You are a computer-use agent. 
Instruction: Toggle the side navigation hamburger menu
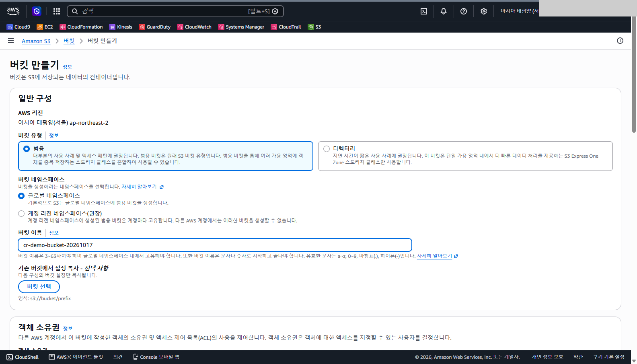(x=11, y=41)
